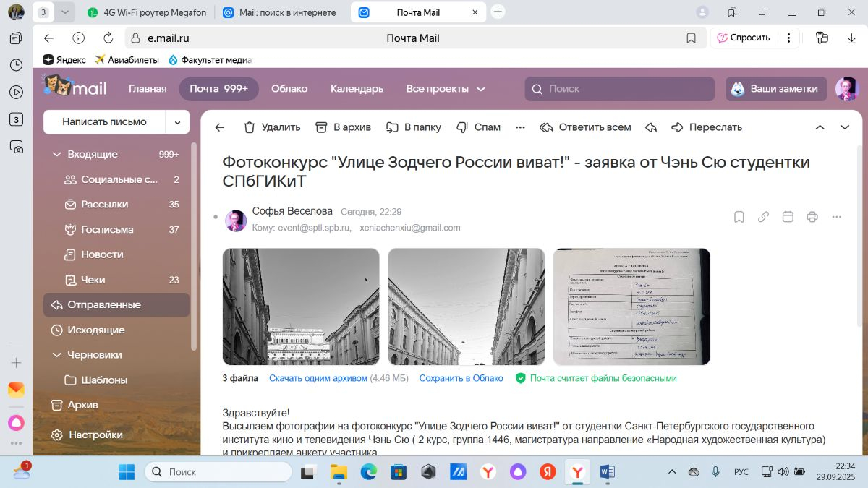Image resolution: width=868 pixels, height=488 pixels.
Task: Open the handwritten form attachment thumbnail
Action: click(631, 307)
